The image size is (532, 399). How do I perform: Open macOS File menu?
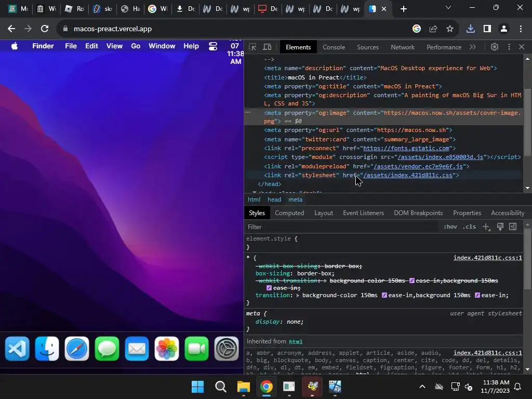[x=71, y=46]
